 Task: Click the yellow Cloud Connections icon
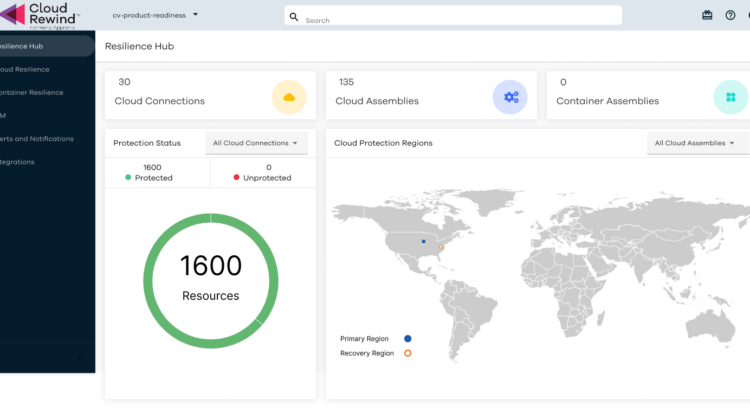289,96
